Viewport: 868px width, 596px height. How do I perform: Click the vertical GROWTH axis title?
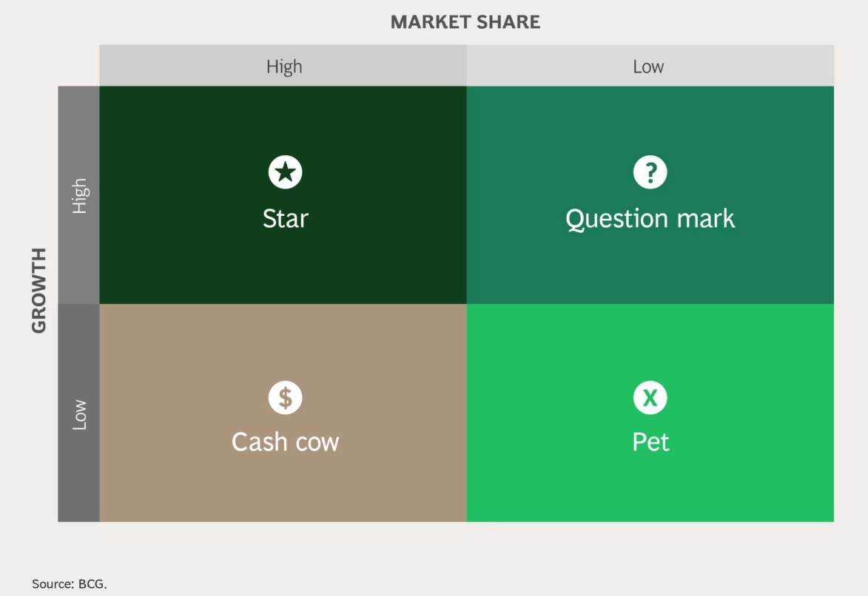(x=39, y=290)
